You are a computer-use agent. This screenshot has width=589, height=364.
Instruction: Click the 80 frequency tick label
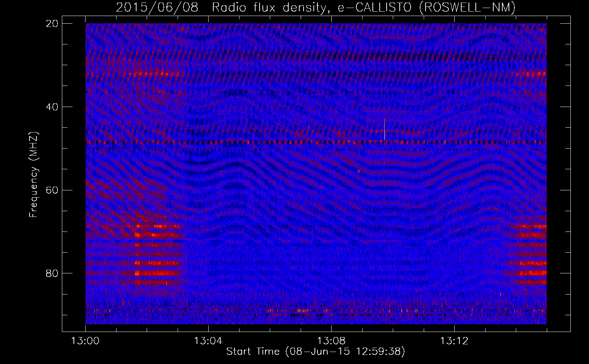[52, 273]
